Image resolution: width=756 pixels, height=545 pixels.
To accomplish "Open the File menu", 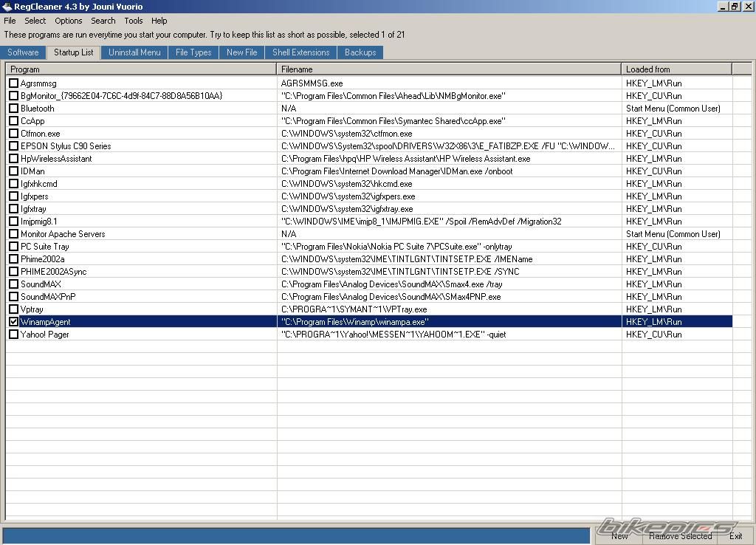I will (x=10, y=21).
